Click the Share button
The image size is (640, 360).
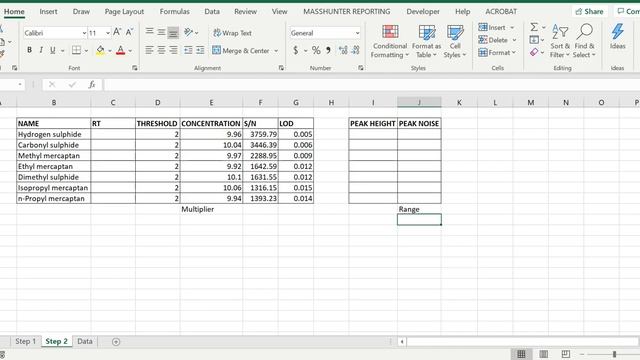(x=589, y=11)
